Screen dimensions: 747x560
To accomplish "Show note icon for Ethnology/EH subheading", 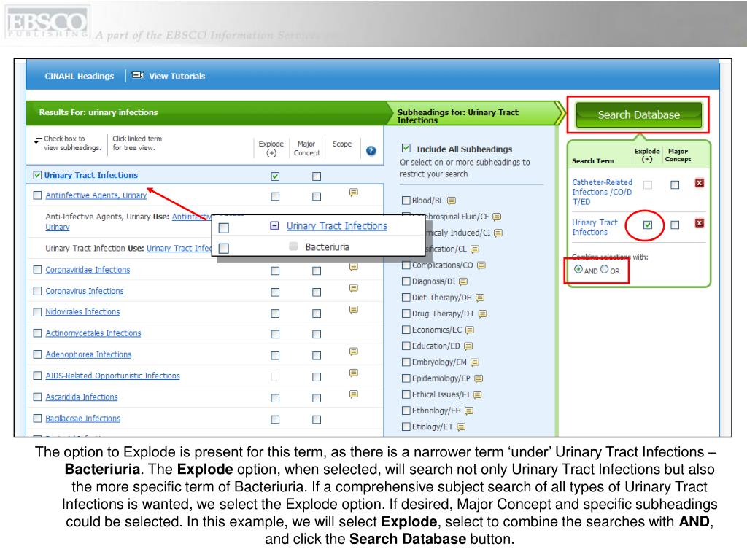I will pyautogui.click(x=469, y=411).
